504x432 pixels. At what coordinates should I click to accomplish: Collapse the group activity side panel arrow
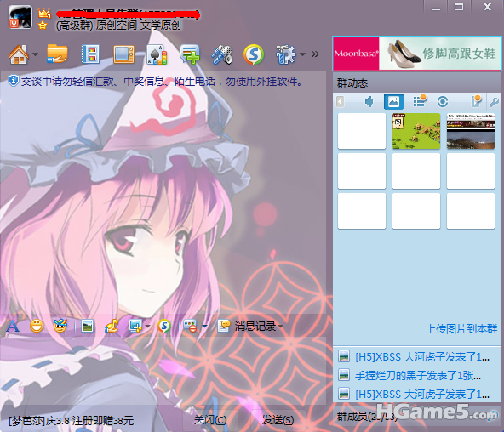coord(341,102)
